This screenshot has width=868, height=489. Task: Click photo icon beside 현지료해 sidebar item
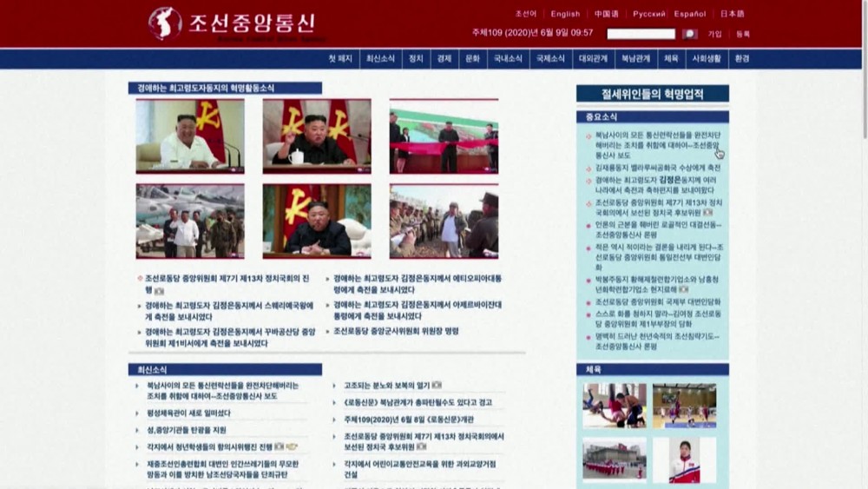pos(684,289)
